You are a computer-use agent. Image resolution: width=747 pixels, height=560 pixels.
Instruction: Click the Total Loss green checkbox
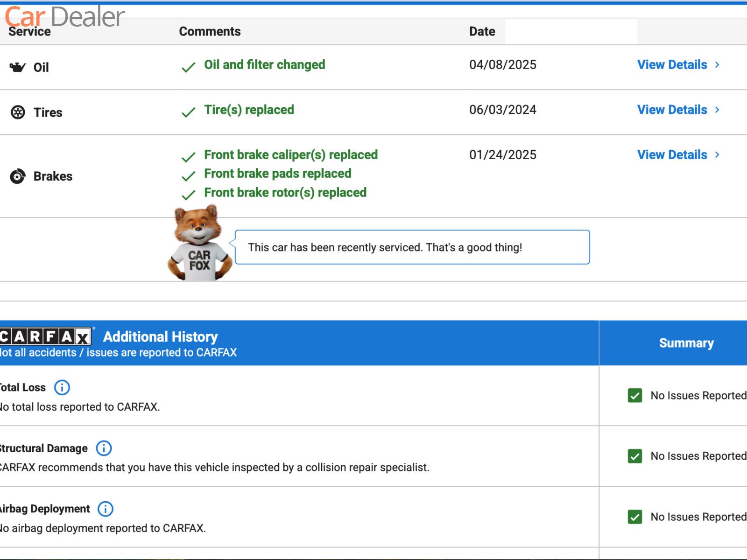635,396
